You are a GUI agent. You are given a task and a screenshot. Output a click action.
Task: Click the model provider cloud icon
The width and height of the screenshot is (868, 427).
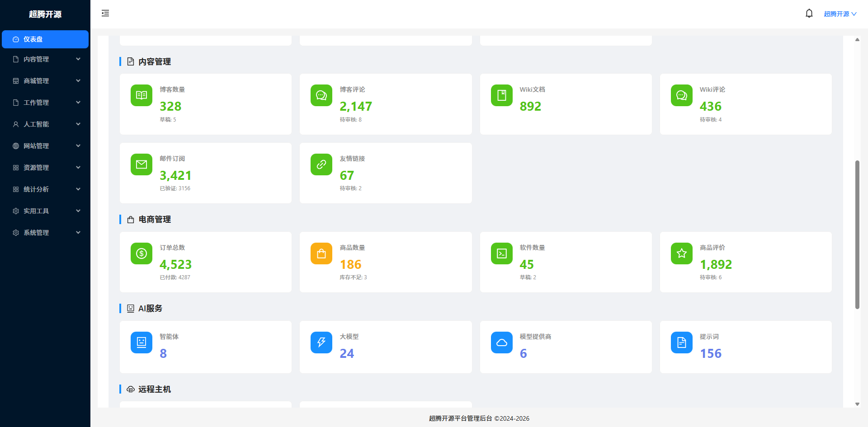click(501, 343)
